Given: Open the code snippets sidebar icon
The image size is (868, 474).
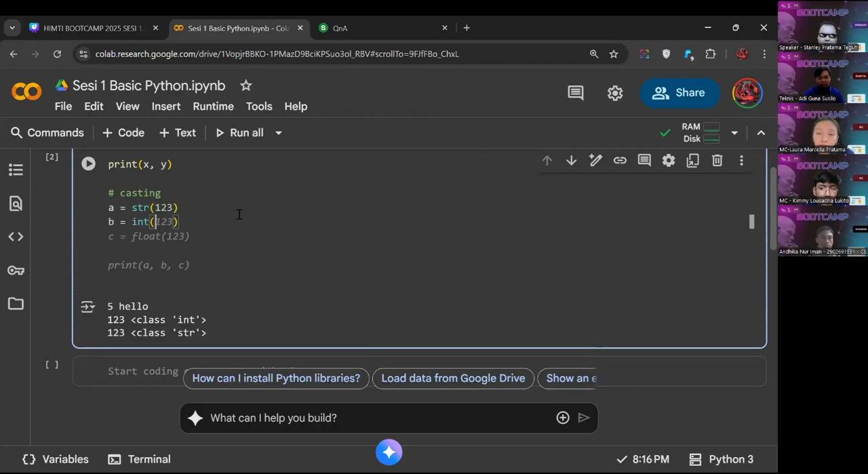Looking at the screenshot, I should (16, 237).
